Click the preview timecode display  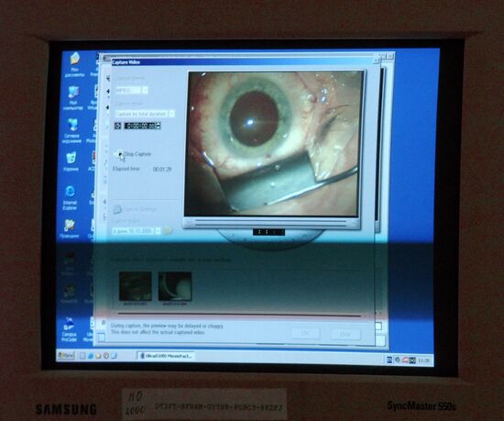tap(268, 232)
